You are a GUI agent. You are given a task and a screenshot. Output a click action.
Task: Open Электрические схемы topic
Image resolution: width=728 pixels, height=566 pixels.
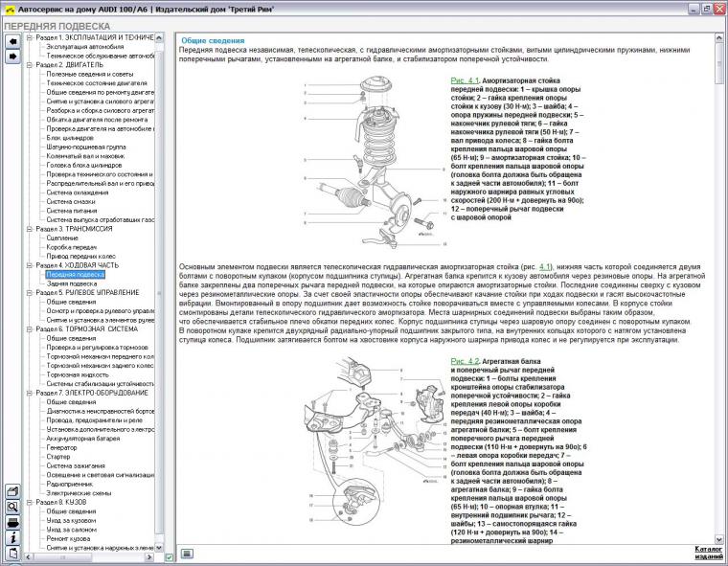point(79,492)
